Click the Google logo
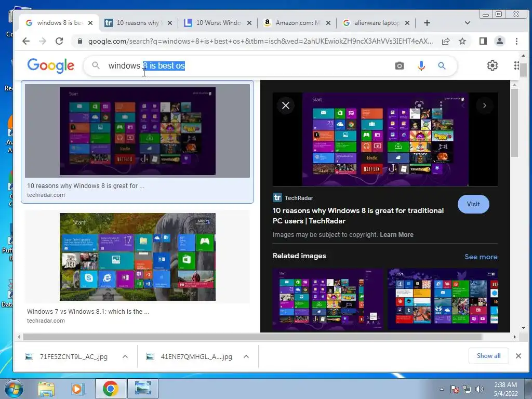The height and width of the screenshot is (399, 532). click(51, 65)
